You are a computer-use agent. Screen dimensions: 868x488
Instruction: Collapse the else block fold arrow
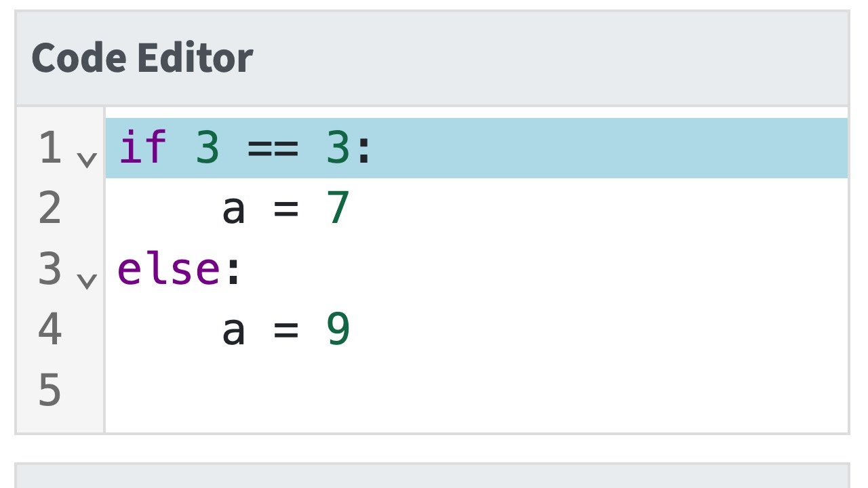coord(86,279)
